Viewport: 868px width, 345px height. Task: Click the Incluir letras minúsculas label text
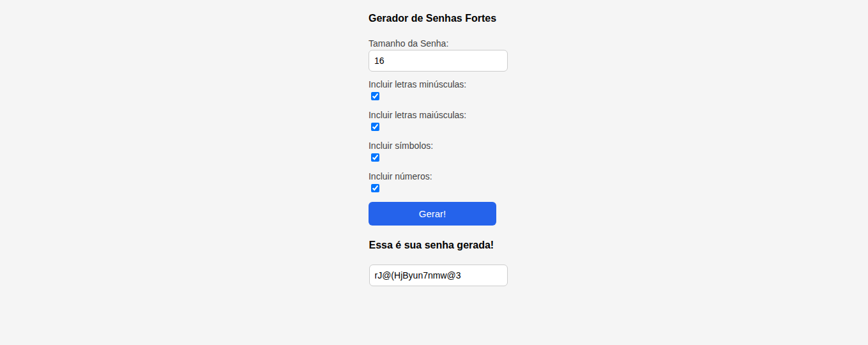[x=417, y=84]
